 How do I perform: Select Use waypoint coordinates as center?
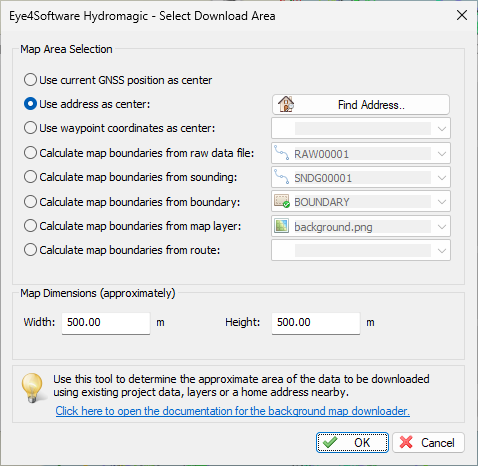[119, 128]
